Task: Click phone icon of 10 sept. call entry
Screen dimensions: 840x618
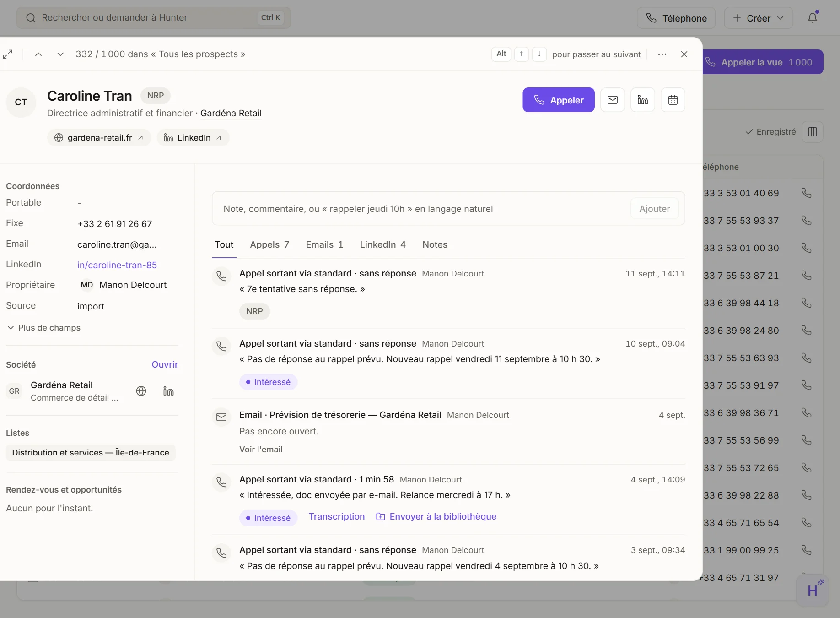Action: tap(221, 346)
